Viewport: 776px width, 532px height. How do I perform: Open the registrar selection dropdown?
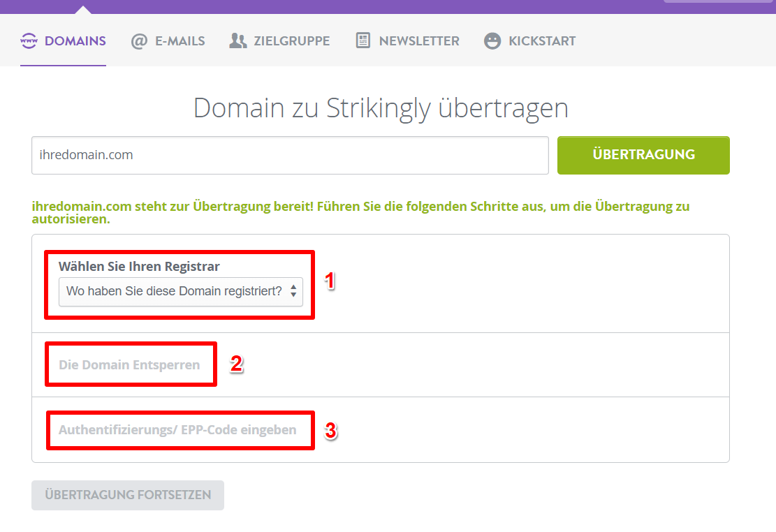pyautogui.click(x=181, y=292)
